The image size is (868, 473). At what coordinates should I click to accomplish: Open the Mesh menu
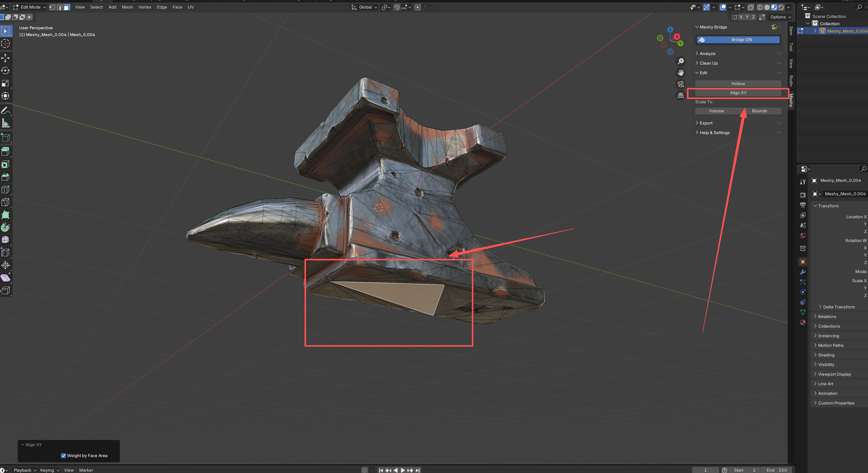[127, 7]
